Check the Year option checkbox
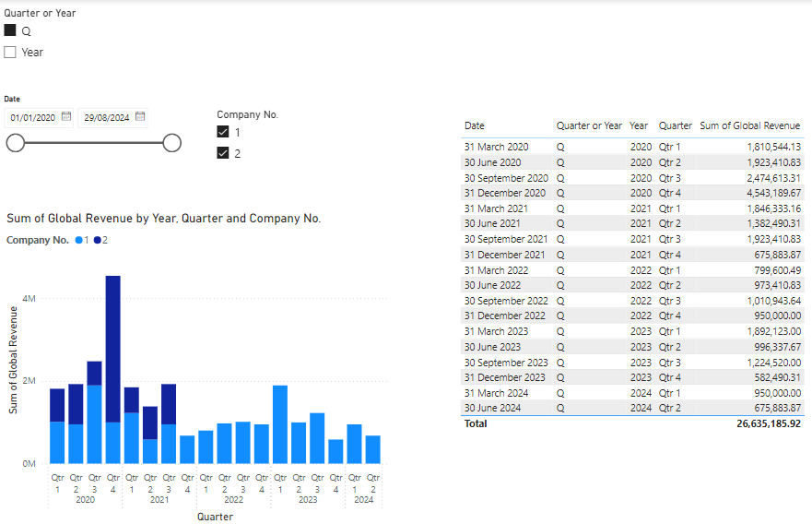The image size is (812, 524). click(10, 52)
